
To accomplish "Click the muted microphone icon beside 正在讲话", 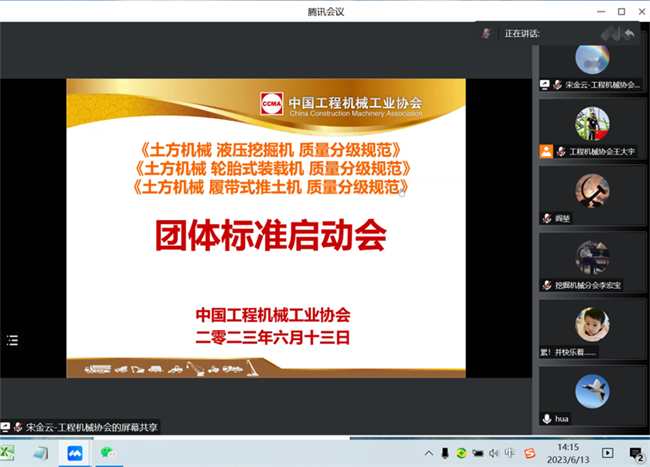I will [486, 33].
